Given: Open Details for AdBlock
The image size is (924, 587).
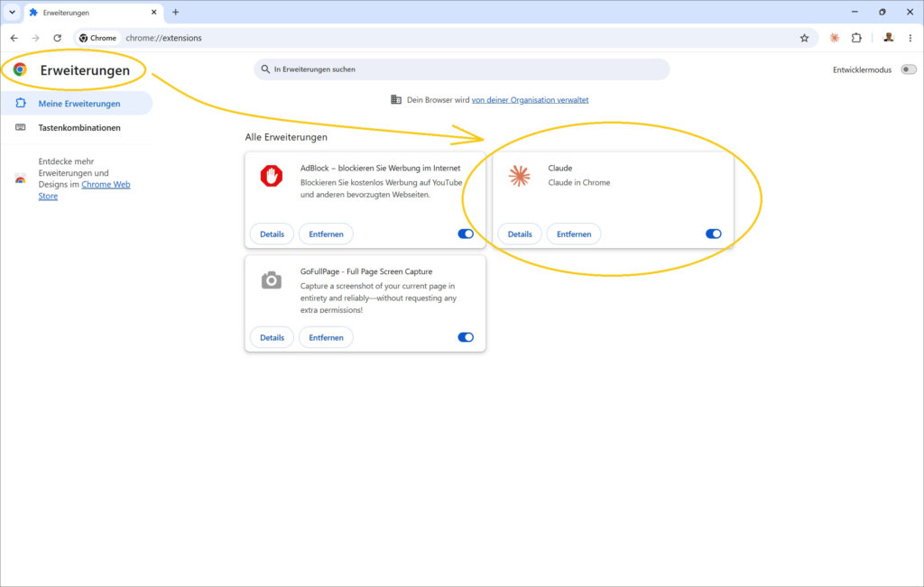Looking at the screenshot, I should [x=272, y=234].
